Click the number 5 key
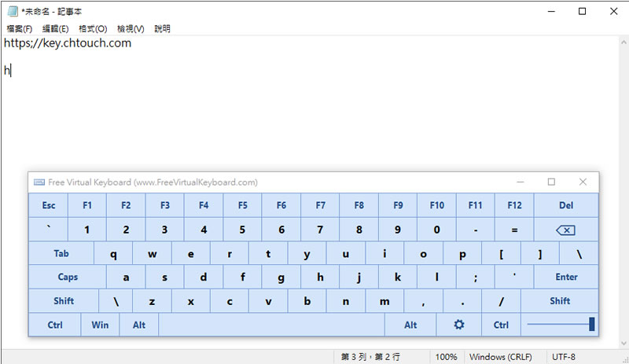Image resolution: width=629 pixels, height=364 pixels. pyautogui.click(x=242, y=230)
